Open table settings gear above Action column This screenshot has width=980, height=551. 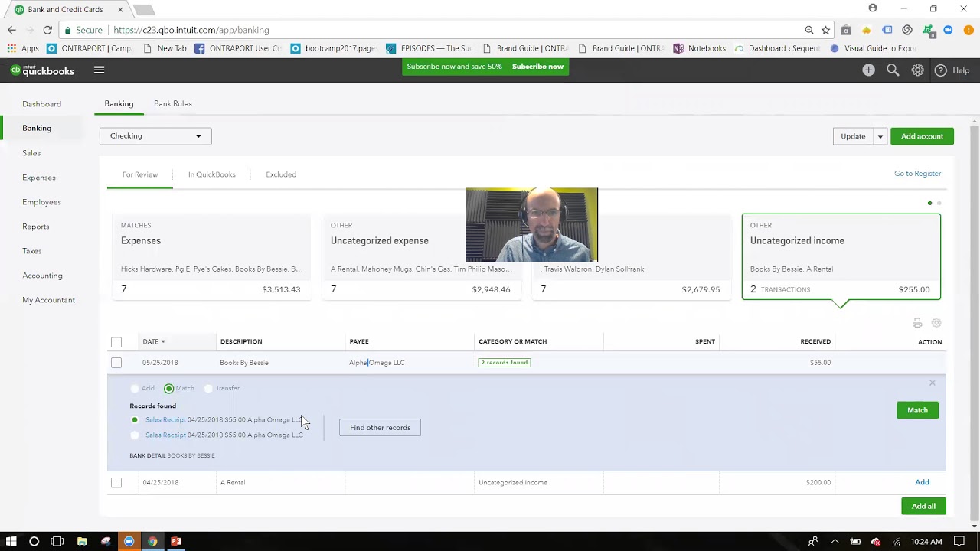(x=936, y=323)
